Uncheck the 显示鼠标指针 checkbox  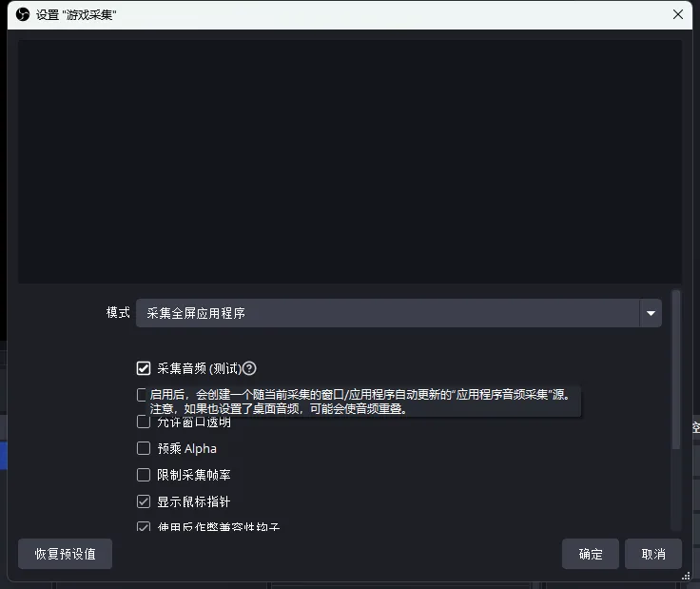pyautogui.click(x=144, y=501)
